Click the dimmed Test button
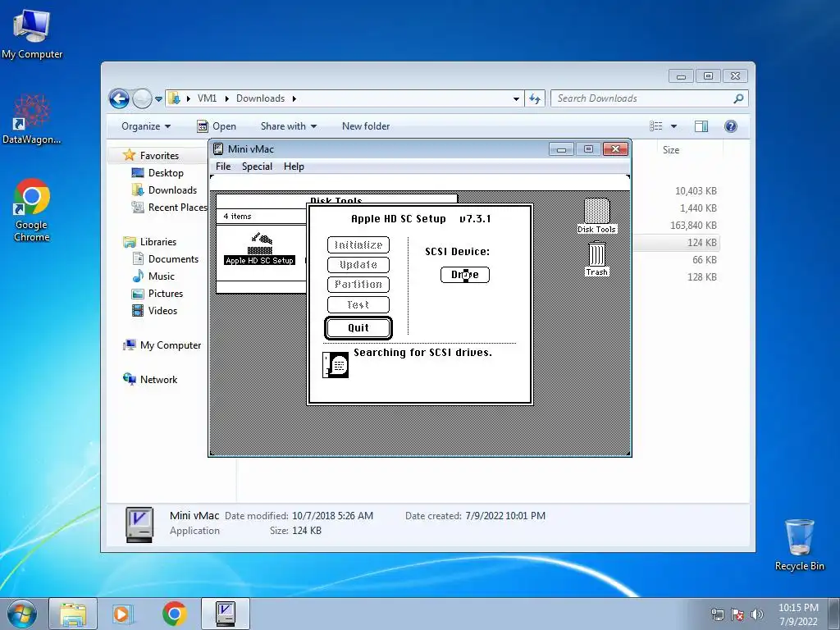Screen dimensions: 840x630 [358, 304]
